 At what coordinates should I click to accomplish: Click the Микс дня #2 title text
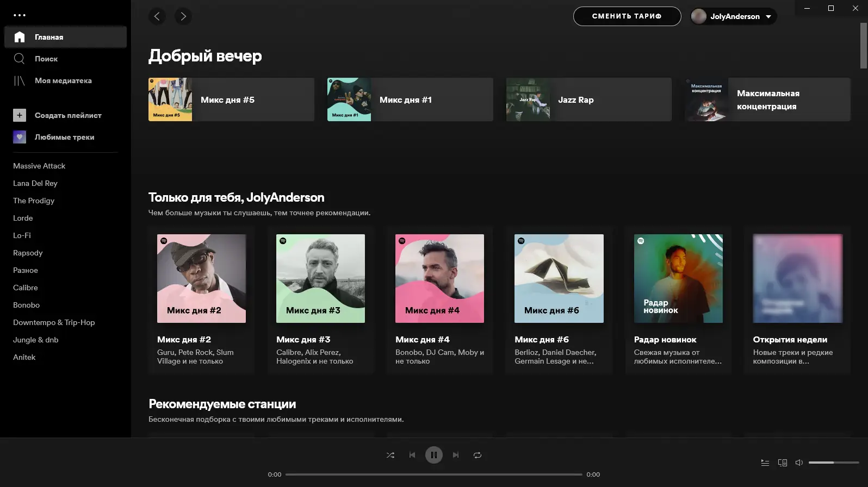click(x=184, y=339)
